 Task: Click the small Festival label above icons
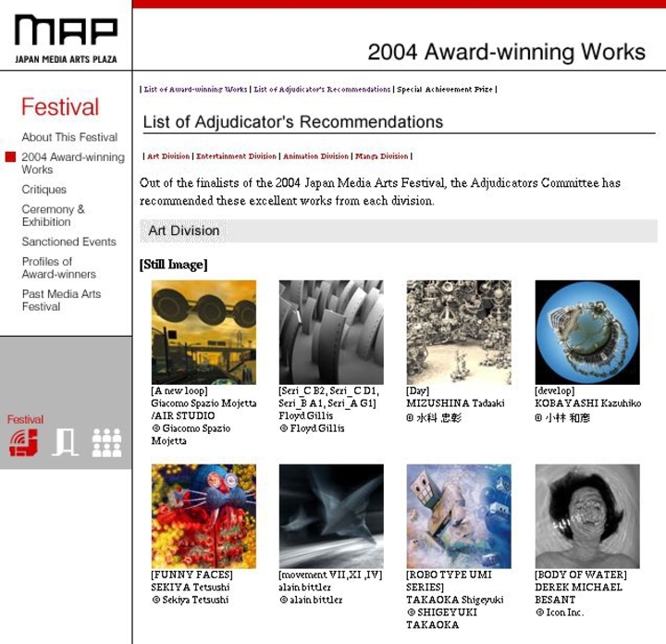tap(25, 419)
